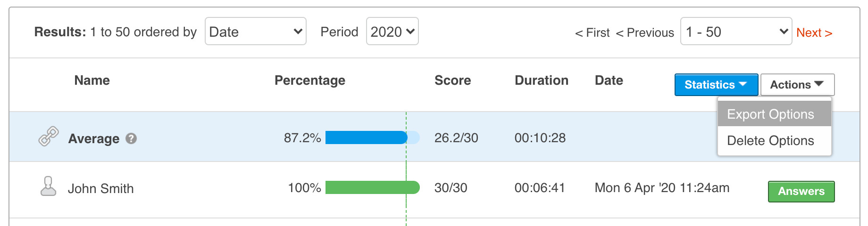Viewport: 868px width, 226px height.
Task: Click the Average row link icon
Action: coord(48,137)
